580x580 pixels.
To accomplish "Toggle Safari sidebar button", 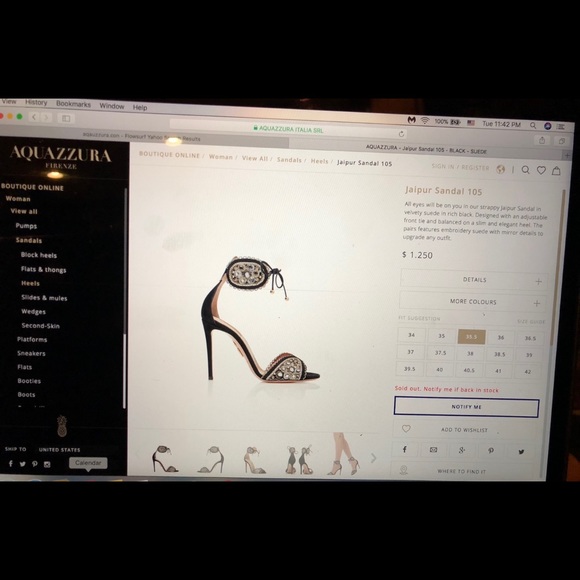I will coord(66,118).
